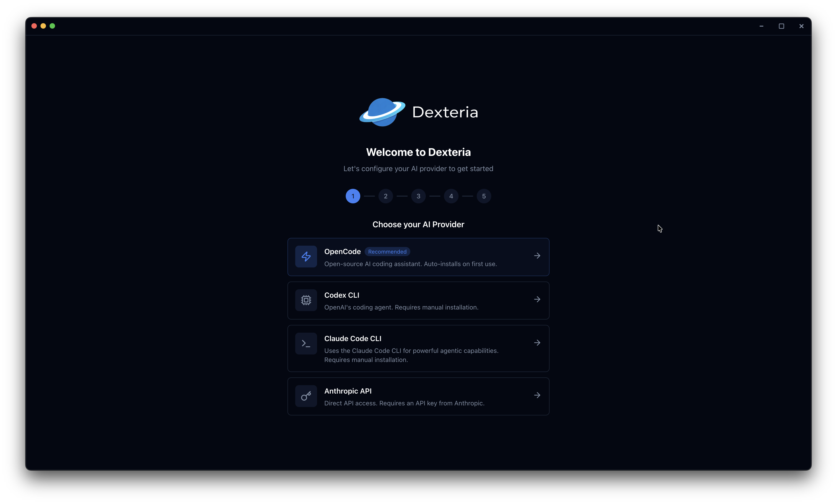837x504 pixels.
Task: Click the arrow on the OpenCode card
Action: [x=537, y=256]
